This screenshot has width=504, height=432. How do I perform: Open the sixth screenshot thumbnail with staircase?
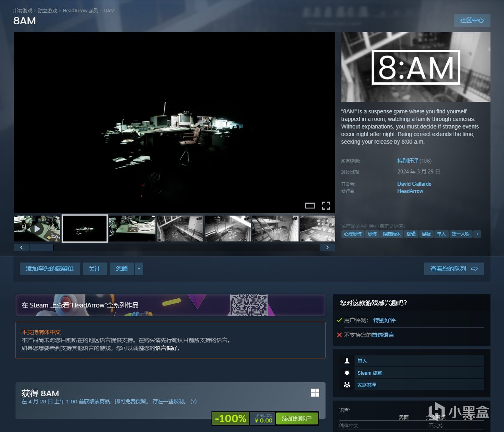click(x=275, y=228)
